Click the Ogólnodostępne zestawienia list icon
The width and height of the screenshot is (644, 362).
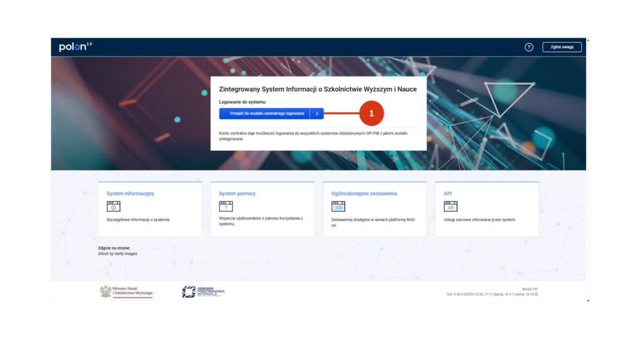coord(338,207)
